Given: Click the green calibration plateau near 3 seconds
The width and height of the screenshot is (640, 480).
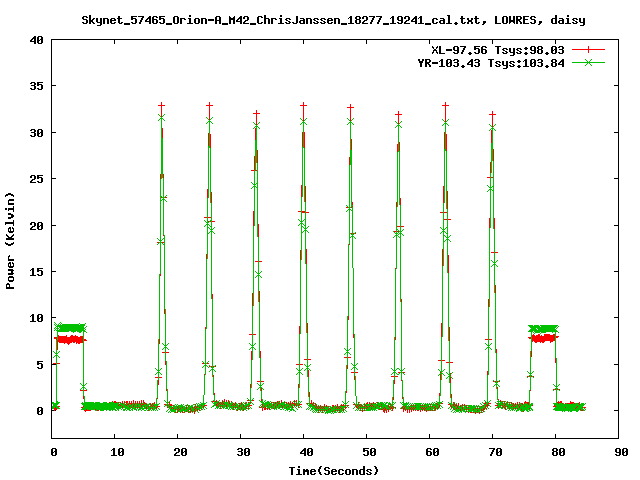Looking at the screenshot, I should click(x=70, y=328).
